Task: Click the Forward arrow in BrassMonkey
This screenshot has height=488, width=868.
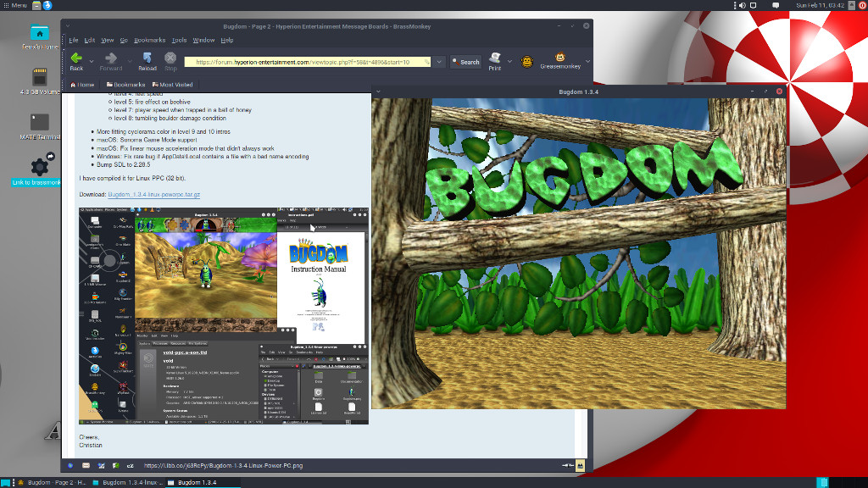Action: 111,61
